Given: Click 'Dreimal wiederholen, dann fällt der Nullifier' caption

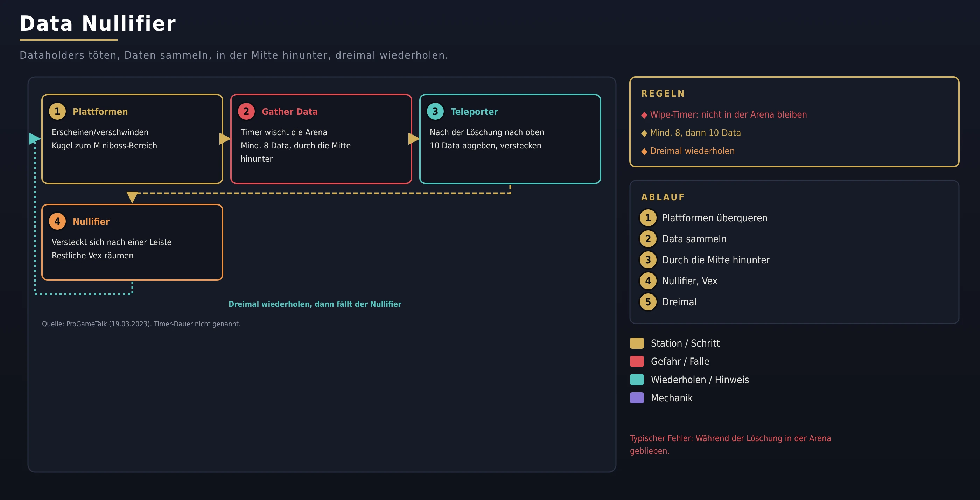Looking at the screenshot, I should 315,304.
